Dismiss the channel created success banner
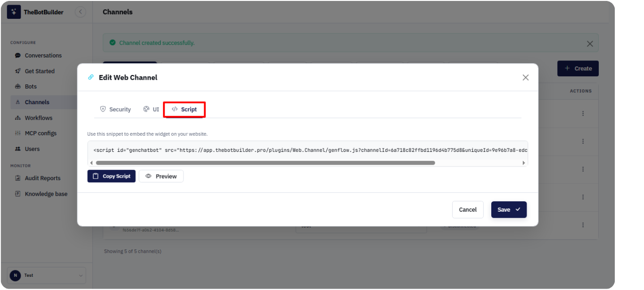Screen dimensions: 644x290 click(590, 43)
